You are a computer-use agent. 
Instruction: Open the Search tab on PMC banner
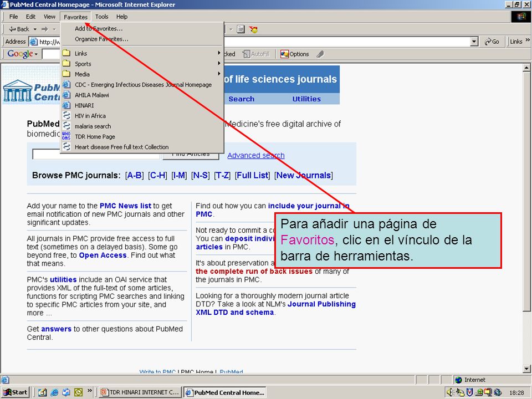click(x=241, y=99)
